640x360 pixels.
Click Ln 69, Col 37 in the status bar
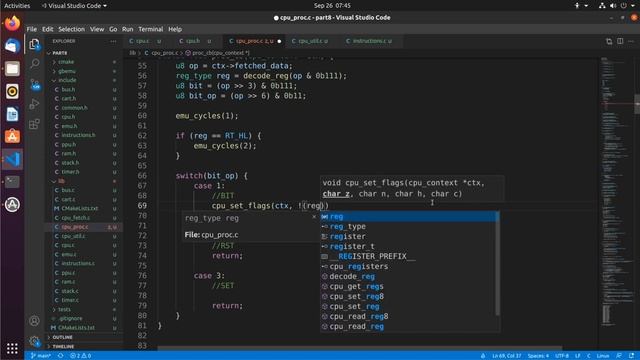507,356
